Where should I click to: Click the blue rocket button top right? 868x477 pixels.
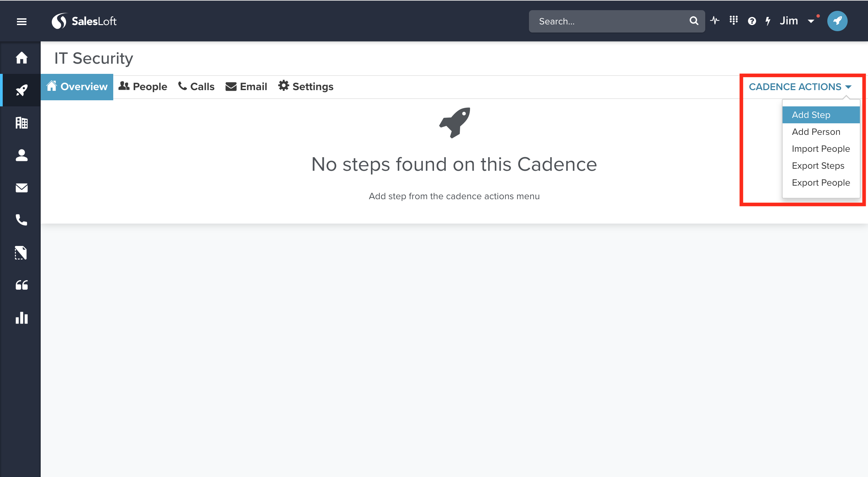pyautogui.click(x=837, y=21)
